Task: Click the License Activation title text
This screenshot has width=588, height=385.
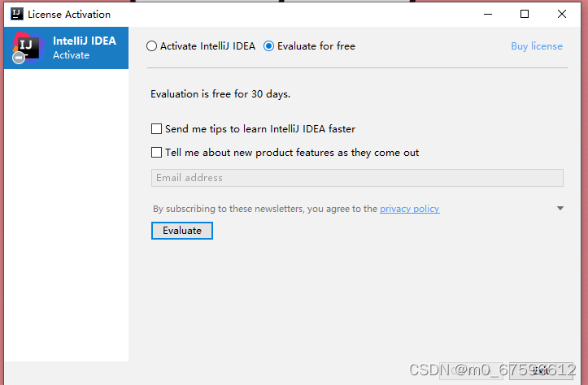Action: pyautogui.click(x=69, y=14)
